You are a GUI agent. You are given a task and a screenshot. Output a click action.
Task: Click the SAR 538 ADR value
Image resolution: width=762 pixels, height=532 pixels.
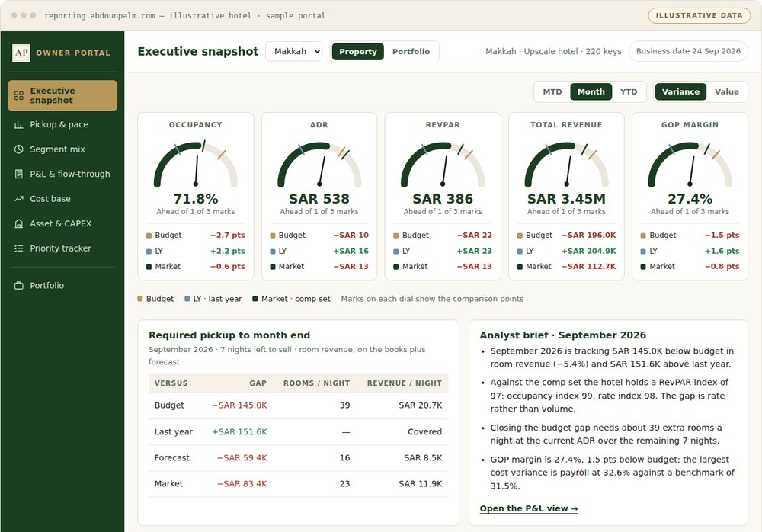(x=319, y=199)
